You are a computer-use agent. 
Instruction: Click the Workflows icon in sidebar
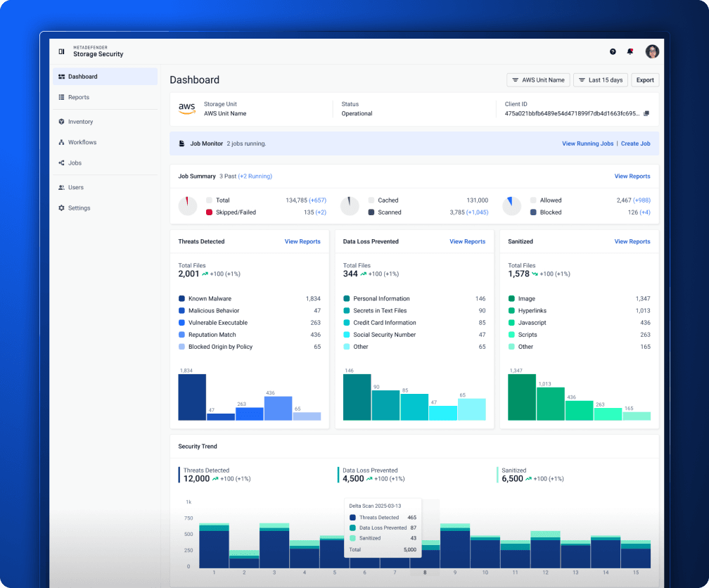pyautogui.click(x=61, y=142)
